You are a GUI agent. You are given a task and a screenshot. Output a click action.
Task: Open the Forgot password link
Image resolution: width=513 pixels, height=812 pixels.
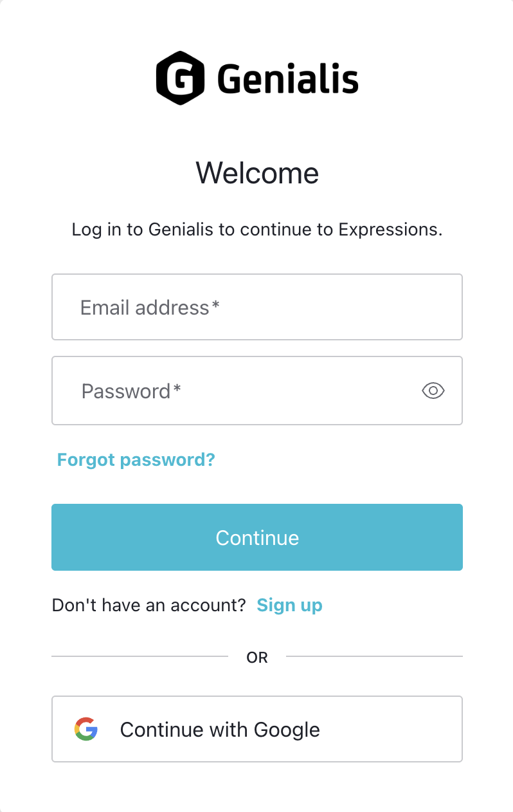click(x=136, y=459)
